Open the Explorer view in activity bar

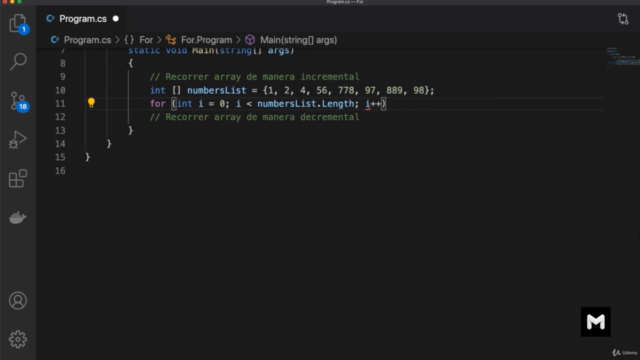point(18,23)
